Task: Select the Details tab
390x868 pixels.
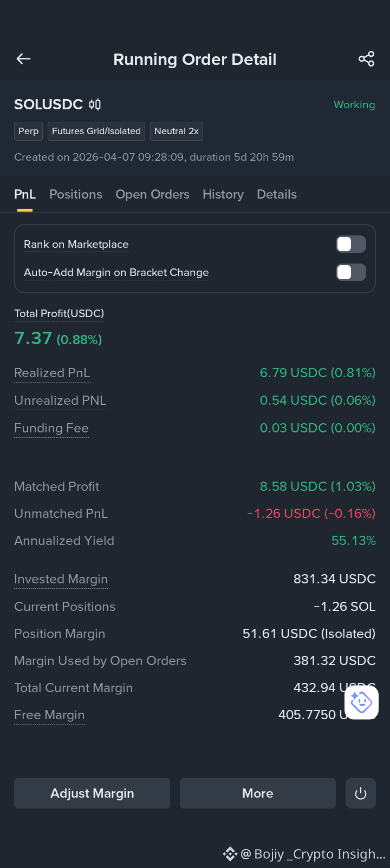Action: click(277, 194)
